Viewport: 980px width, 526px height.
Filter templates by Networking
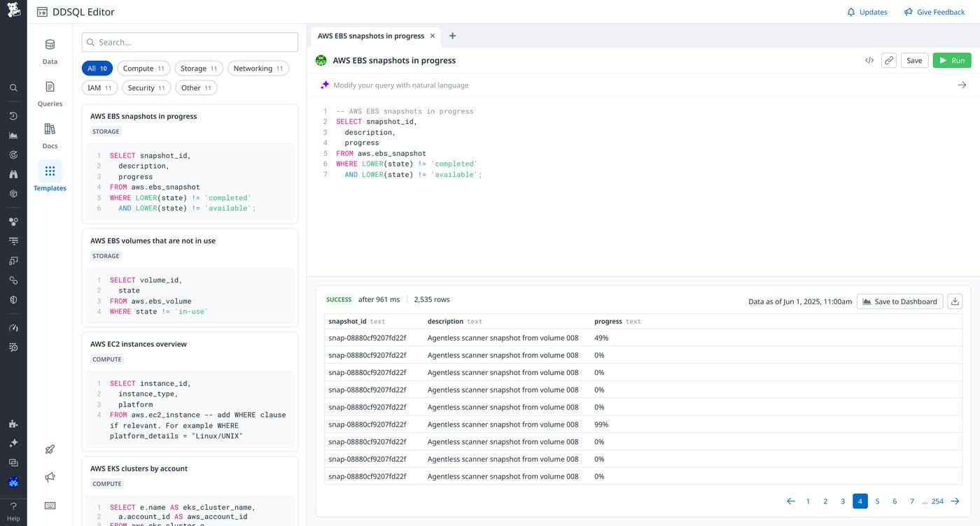click(x=258, y=68)
